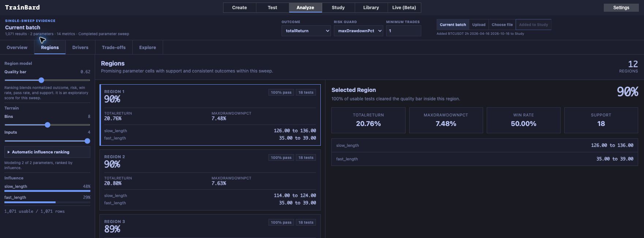644x238 pixels.
Task: Click Region 1 slow_length range 126.00 to 136.00
Action: [295, 131]
